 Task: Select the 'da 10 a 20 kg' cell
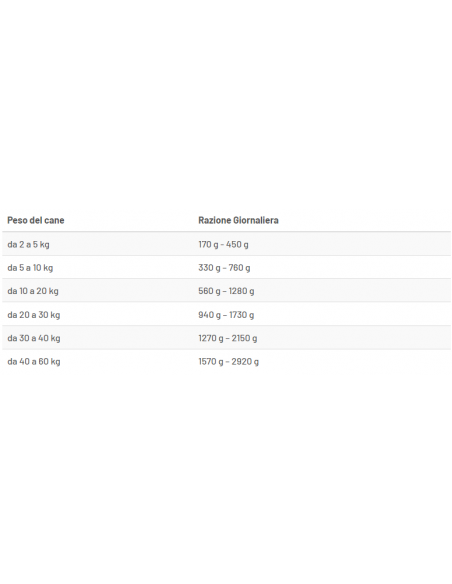pos(33,291)
